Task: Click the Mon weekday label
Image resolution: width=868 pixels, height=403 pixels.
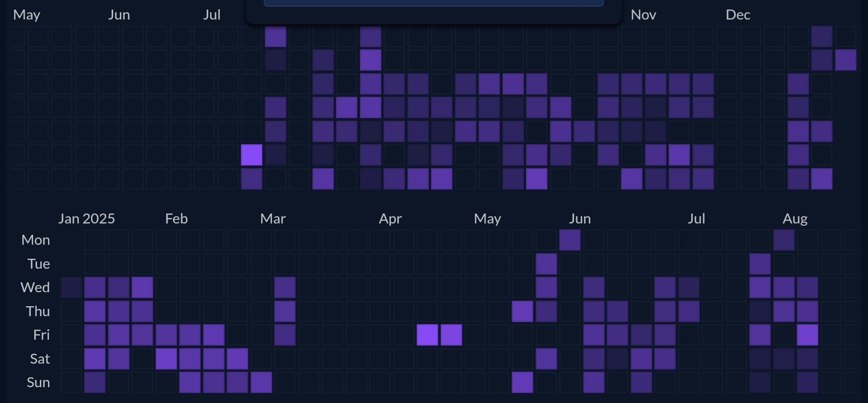Action: (35, 240)
